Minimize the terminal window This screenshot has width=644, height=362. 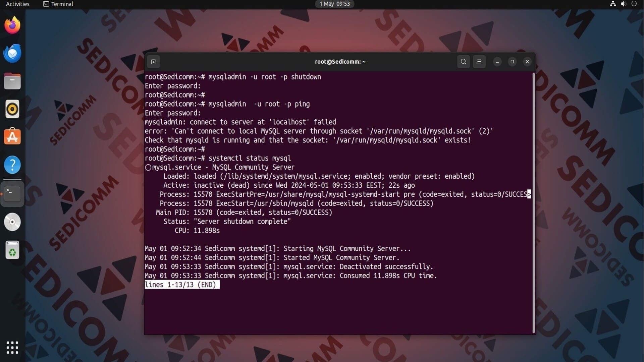pos(497,62)
